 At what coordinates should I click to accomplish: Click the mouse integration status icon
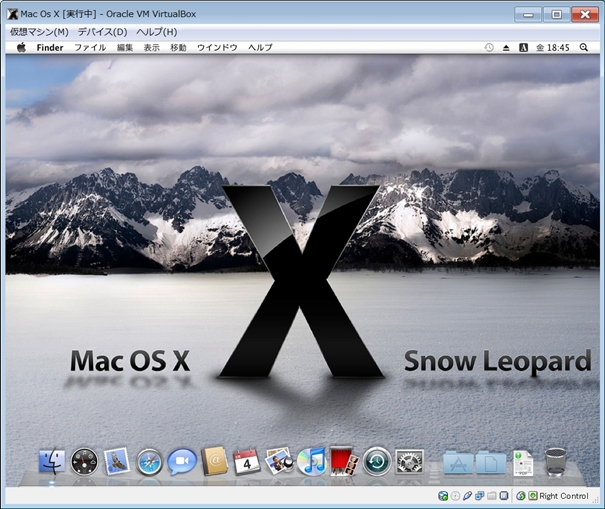tap(521, 496)
